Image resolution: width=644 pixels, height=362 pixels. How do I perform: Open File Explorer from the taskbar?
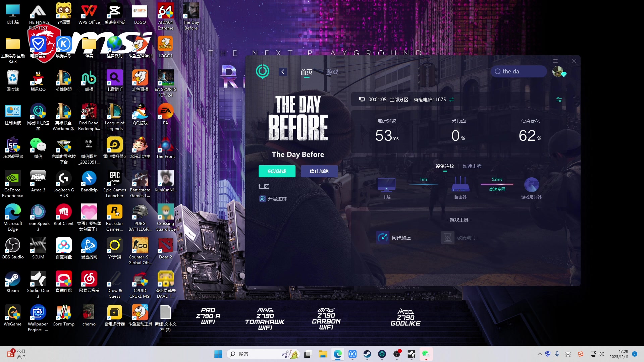pos(323,354)
